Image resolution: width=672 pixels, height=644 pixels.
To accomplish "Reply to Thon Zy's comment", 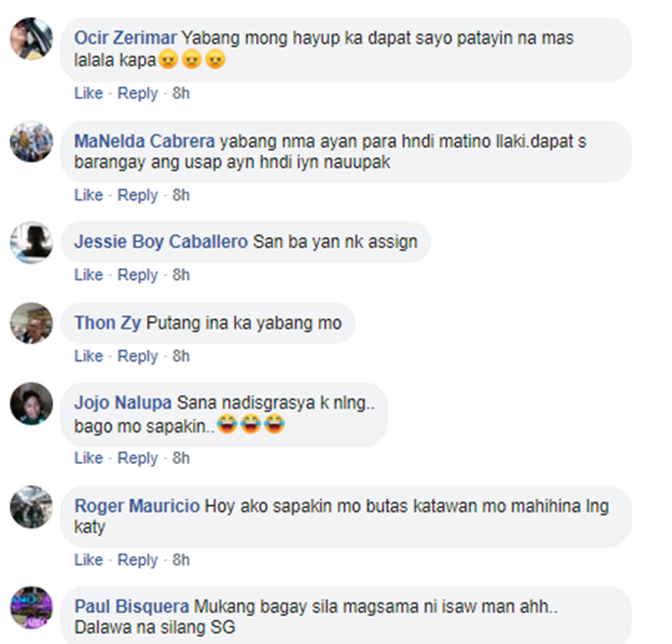I will [x=138, y=356].
